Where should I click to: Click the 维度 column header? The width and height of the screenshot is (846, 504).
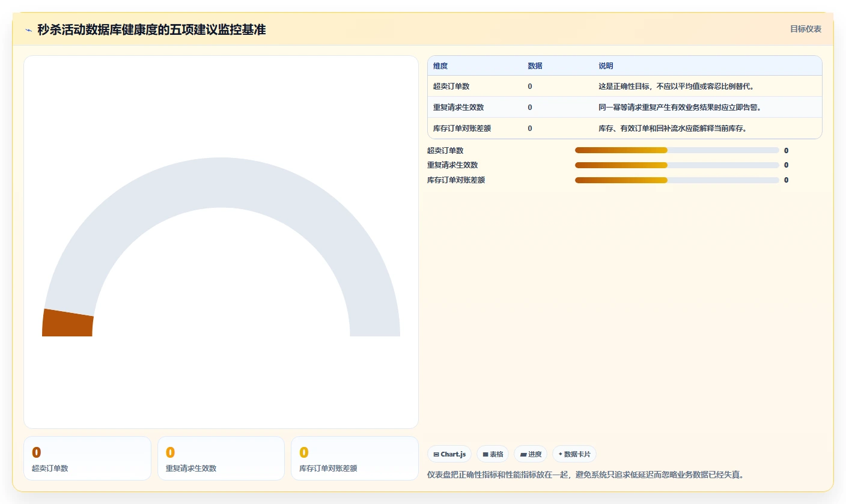(440, 66)
